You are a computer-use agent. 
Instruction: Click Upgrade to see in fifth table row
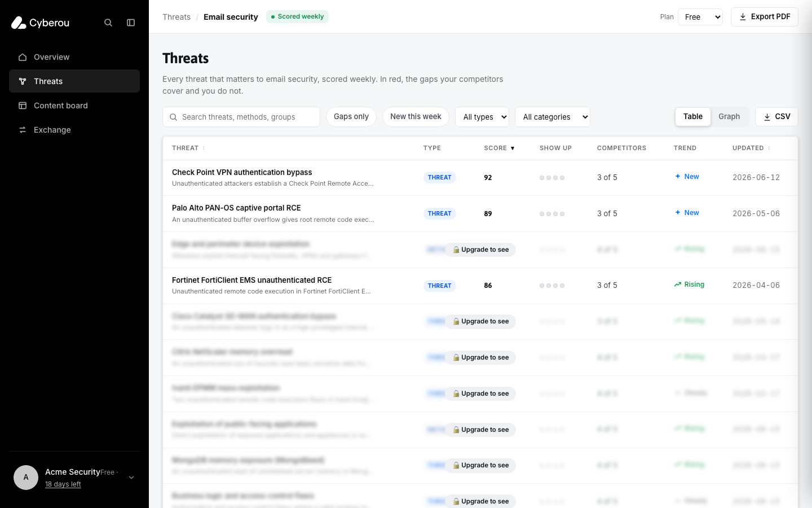point(481,321)
